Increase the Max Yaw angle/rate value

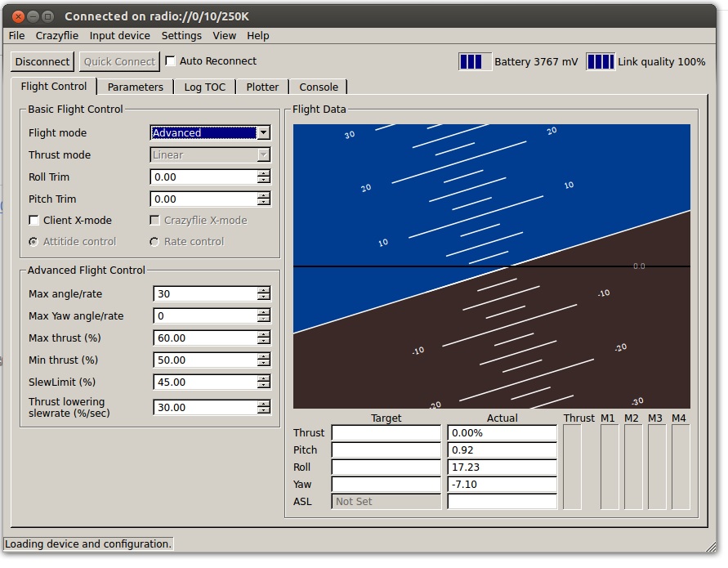pos(263,312)
